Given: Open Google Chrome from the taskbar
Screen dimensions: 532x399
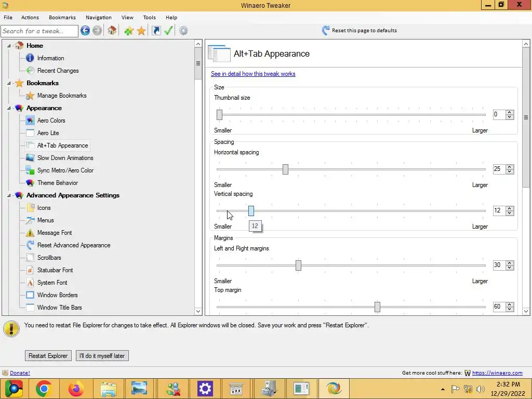Looking at the screenshot, I should click(x=44, y=389).
